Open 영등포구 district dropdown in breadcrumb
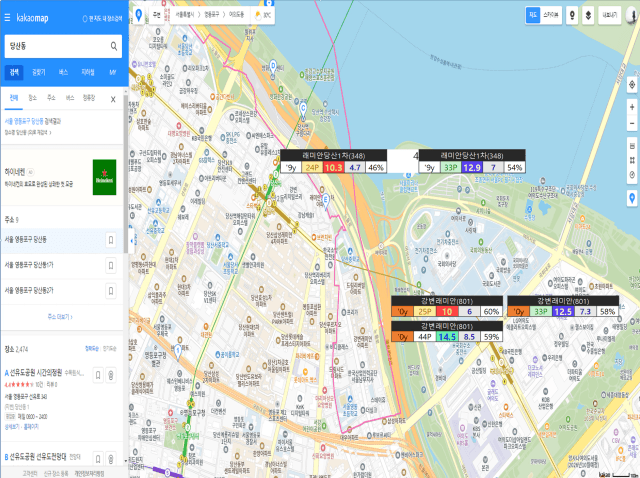 [212, 15]
